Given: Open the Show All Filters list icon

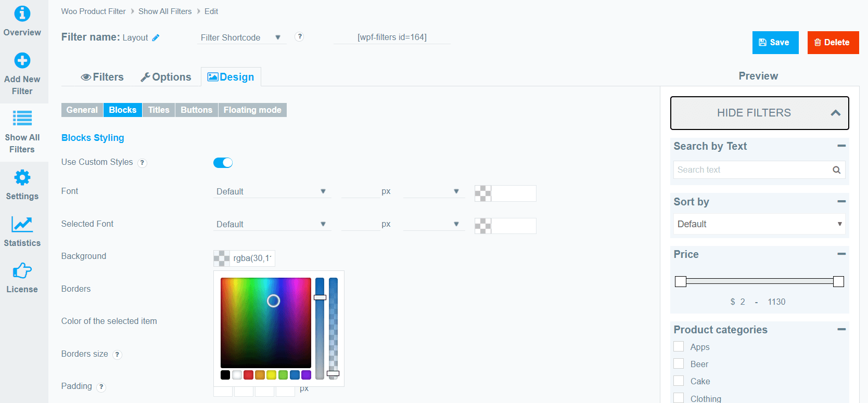Looking at the screenshot, I should point(22,119).
